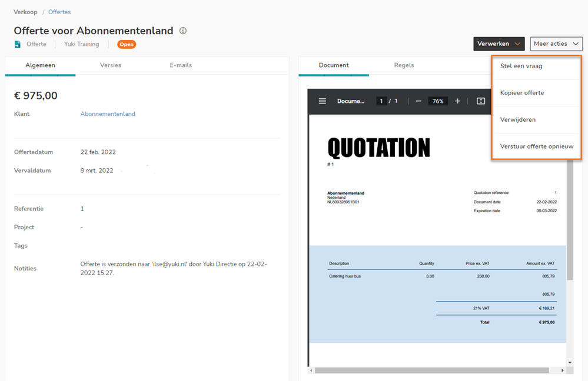This screenshot has width=588, height=381.
Task: Go to Offertes via breadcrumb link
Action: click(59, 12)
